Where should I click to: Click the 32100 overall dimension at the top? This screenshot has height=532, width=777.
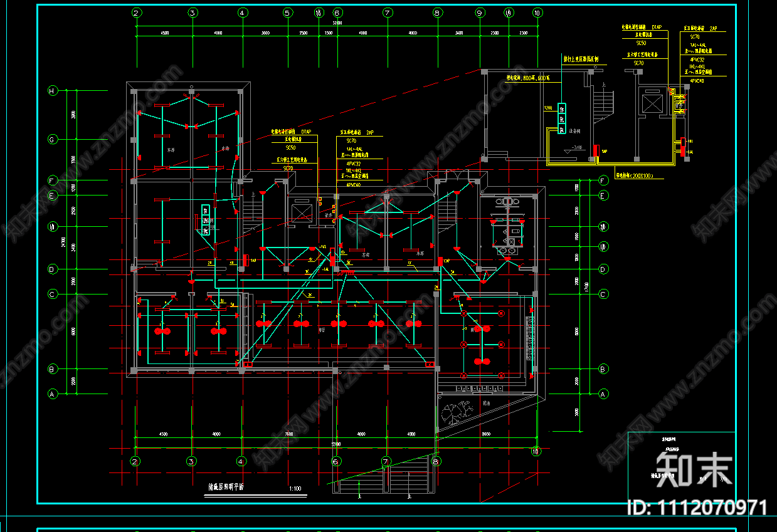(x=337, y=23)
